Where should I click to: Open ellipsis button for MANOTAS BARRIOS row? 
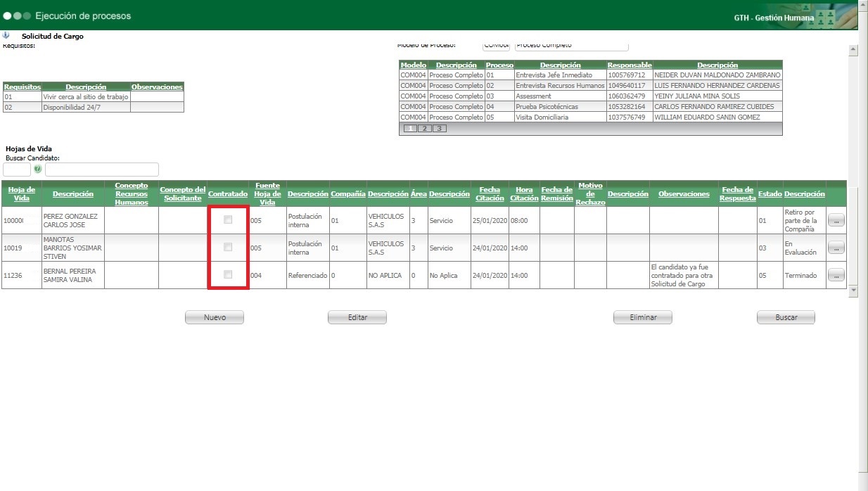click(836, 248)
